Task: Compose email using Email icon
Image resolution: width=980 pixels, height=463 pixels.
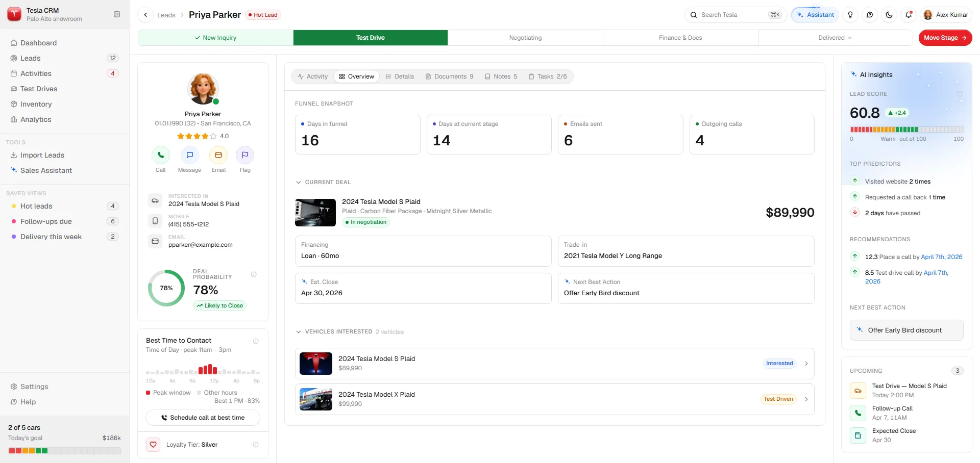Action: (218, 155)
